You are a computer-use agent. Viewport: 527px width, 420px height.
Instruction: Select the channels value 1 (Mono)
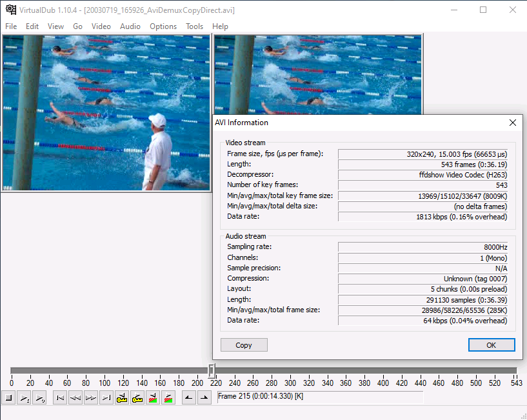[423, 258]
